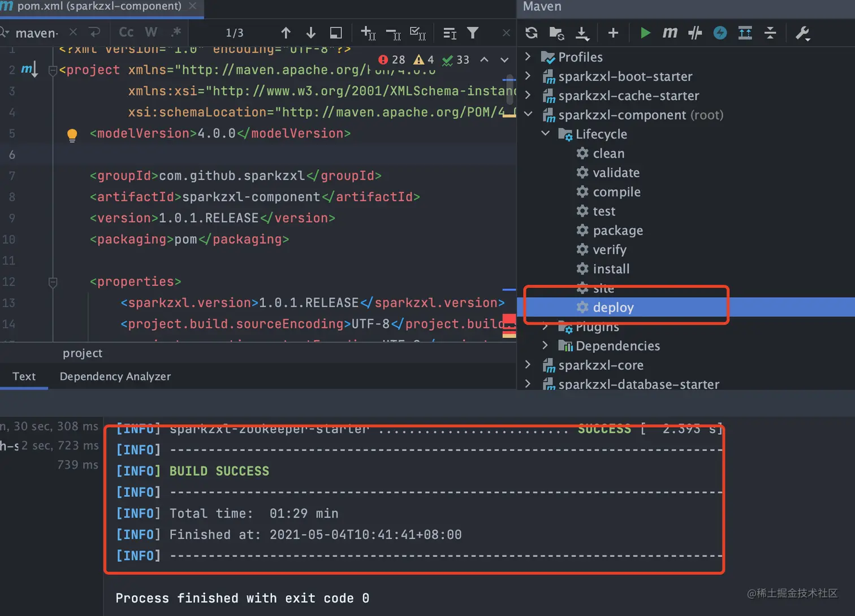The height and width of the screenshot is (616, 855).
Task: Show Maven dependencies diagram icon
Action: (x=745, y=33)
